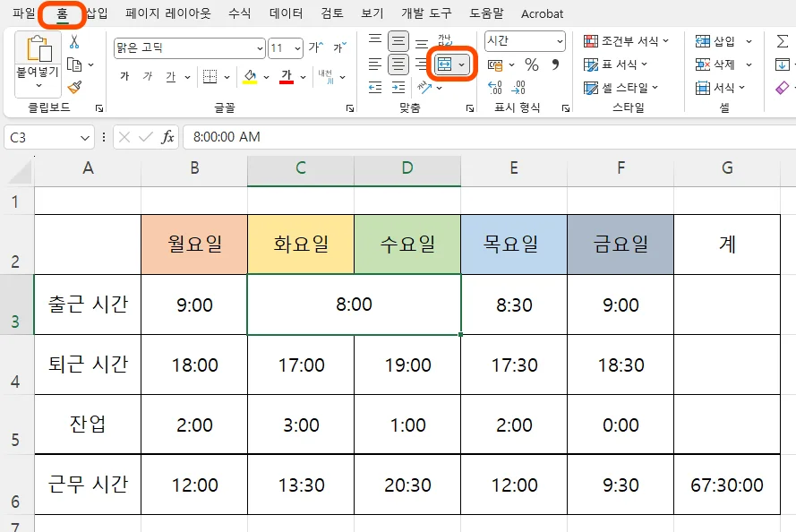The width and height of the screenshot is (796, 532).
Task: Expand the merge and center dropdown arrow
Action: click(x=461, y=64)
